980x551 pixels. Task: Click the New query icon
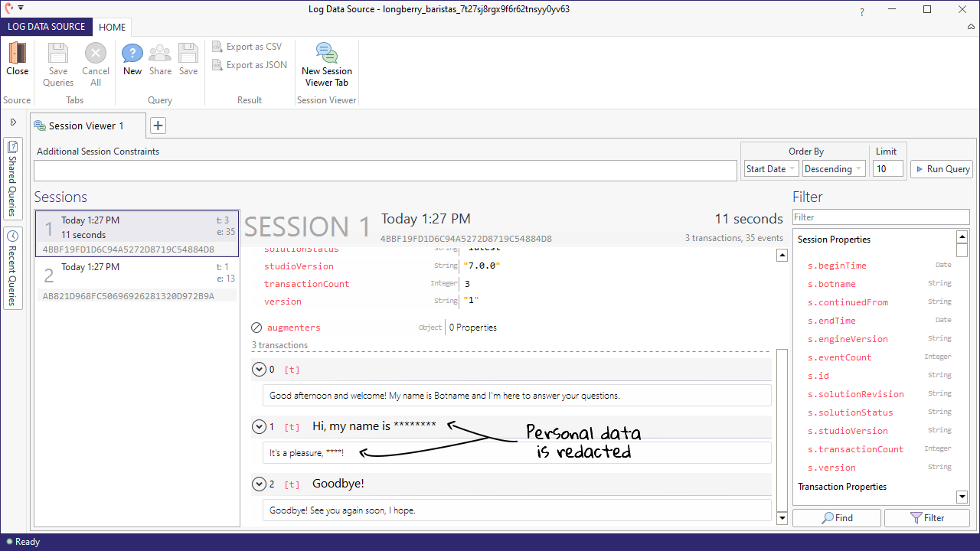tap(132, 54)
